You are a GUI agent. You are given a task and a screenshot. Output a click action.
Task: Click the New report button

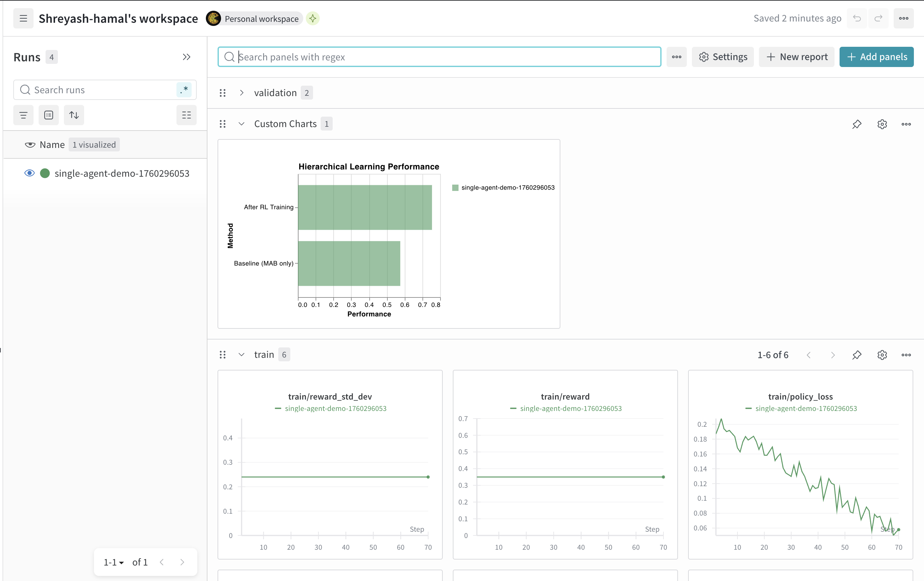796,57
